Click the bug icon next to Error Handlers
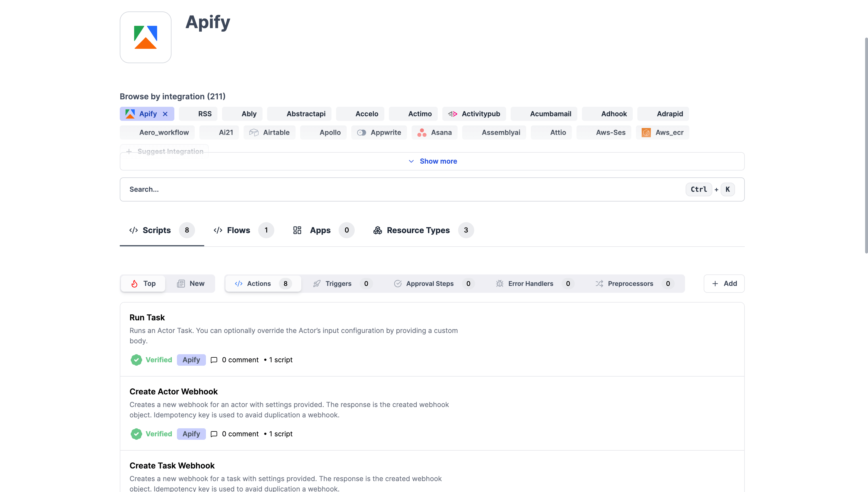The width and height of the screenshot is (868, 492). click(x=500, y=284)
